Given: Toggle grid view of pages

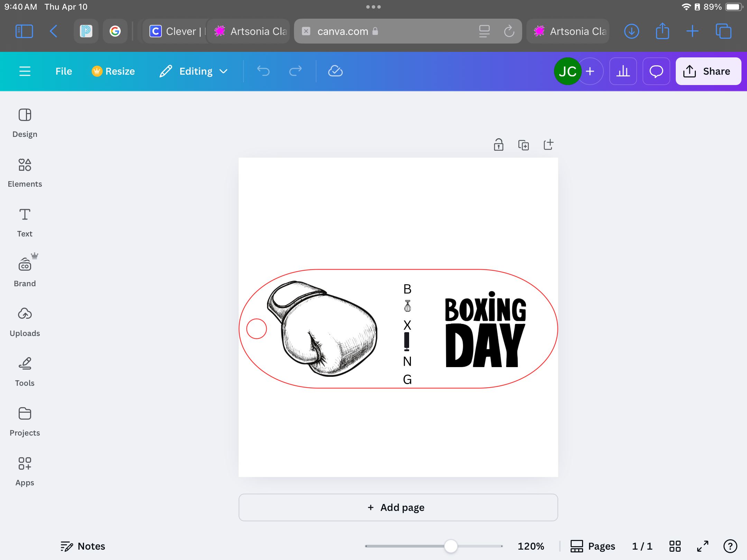Looking at the screenshot, I should coord(675,546).
